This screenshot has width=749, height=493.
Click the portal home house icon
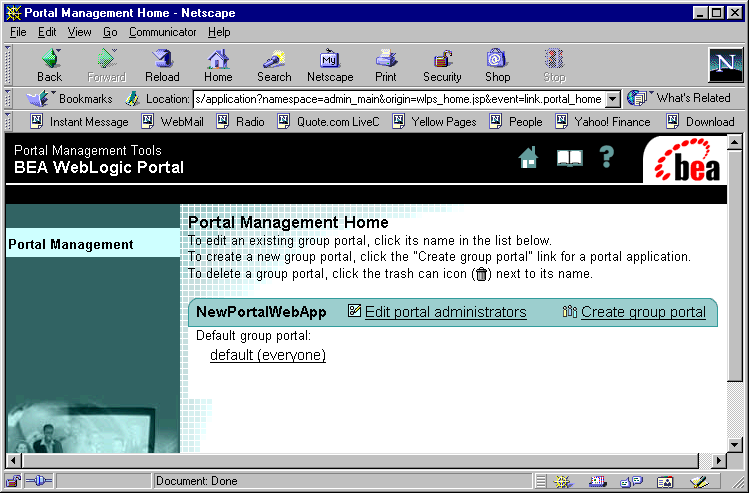[x=528, y=157]
